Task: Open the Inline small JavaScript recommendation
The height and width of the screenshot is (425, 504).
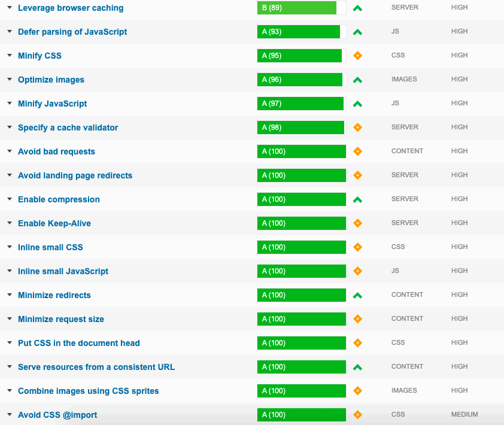Action: click(x=63, y=271)
